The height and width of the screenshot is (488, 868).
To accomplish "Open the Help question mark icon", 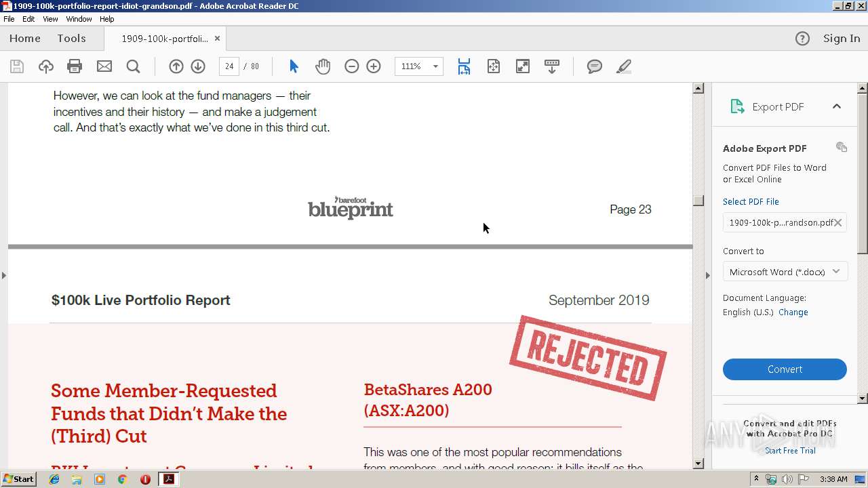I will (802, 39).
